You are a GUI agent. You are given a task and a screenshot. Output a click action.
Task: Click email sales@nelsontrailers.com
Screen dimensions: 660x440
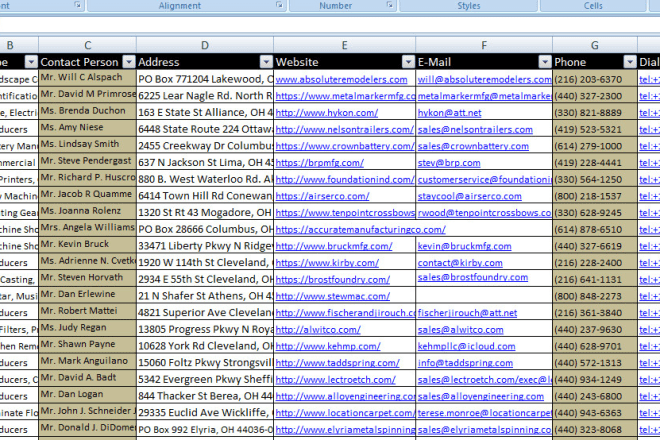coord(475,130)
